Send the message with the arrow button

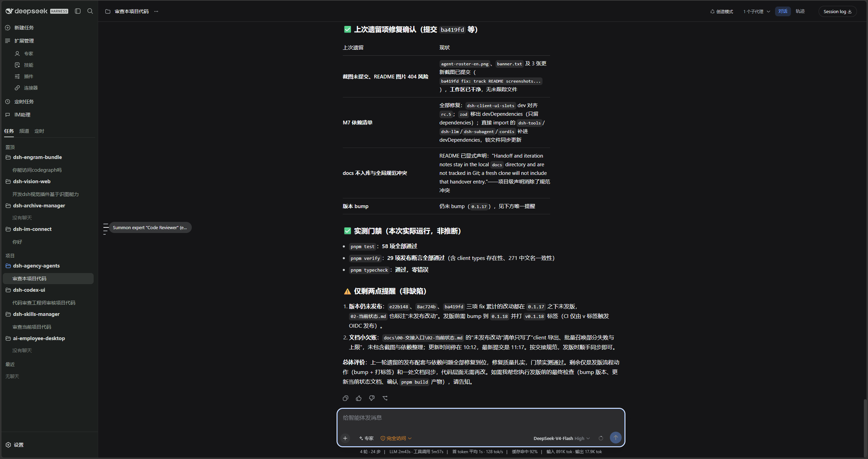pyautogui.click(x=615, y=438)
